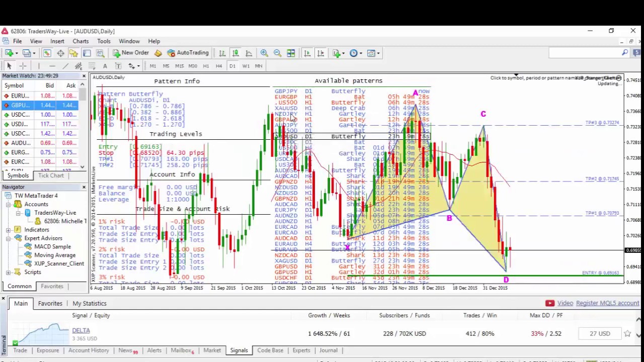Select the Vertical Line drawing tool

pyautogui.click(x=39, y=66)
